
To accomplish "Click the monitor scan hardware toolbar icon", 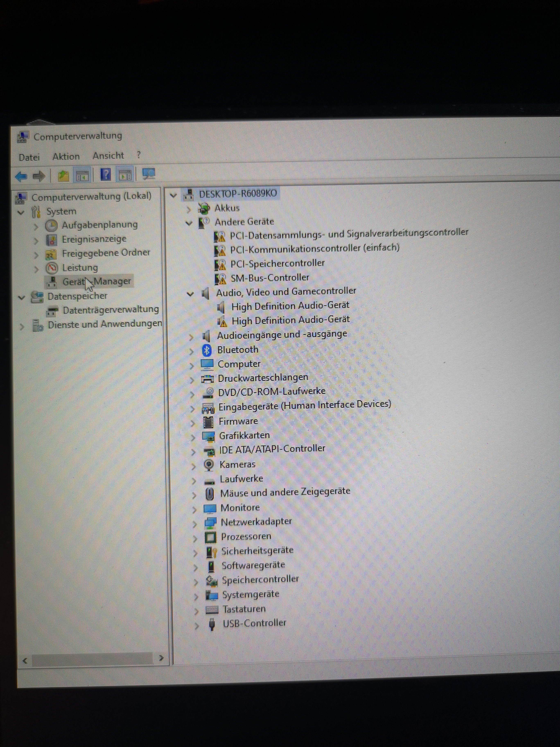I will point(149,174).
